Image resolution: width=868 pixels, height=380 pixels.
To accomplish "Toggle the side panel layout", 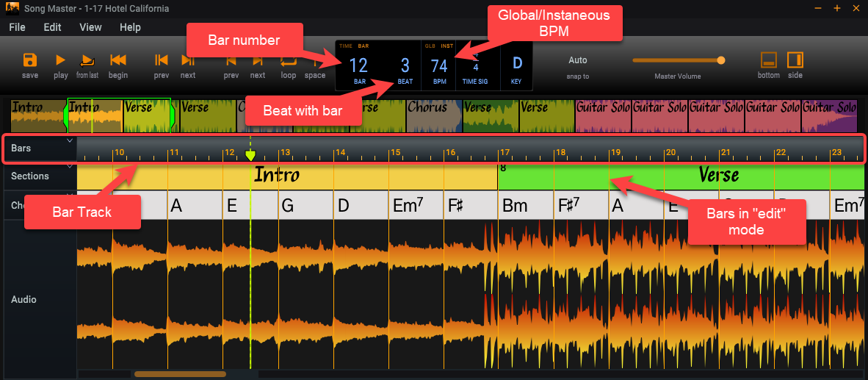I will [795, 64].
